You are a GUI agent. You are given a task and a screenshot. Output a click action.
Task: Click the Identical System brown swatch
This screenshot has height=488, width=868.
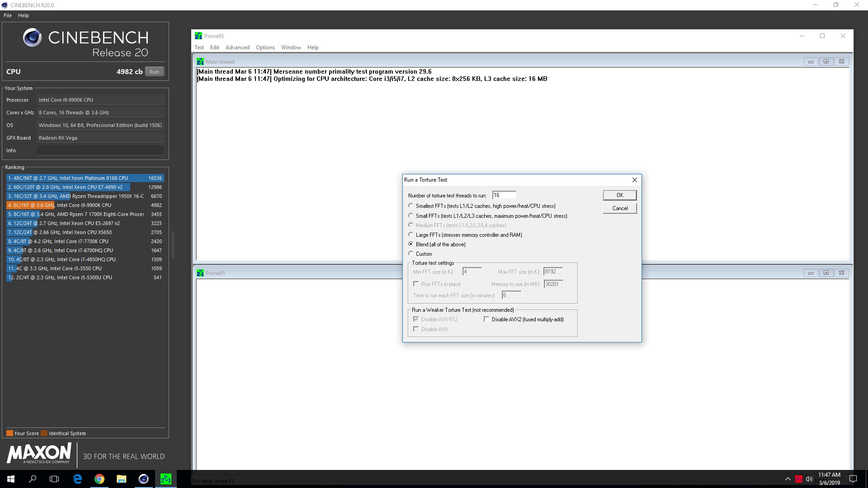44,433
